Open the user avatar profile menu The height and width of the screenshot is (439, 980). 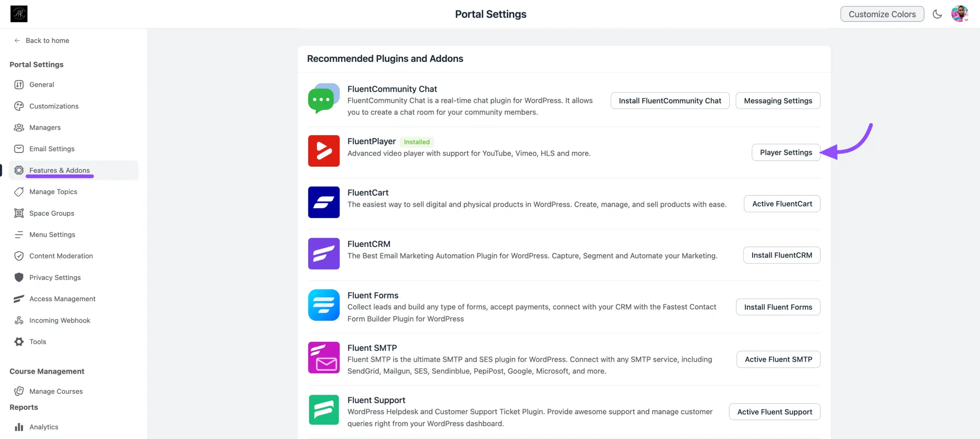point(959,14)
